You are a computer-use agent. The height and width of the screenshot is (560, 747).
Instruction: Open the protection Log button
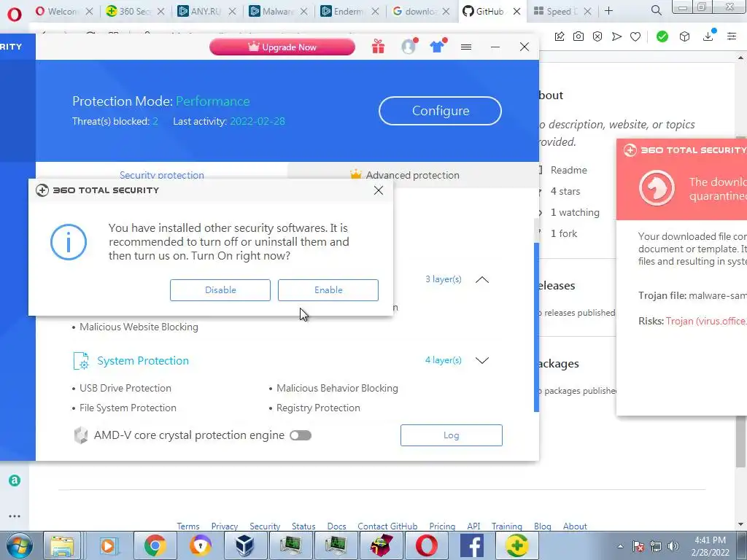(x=451, y=435)
